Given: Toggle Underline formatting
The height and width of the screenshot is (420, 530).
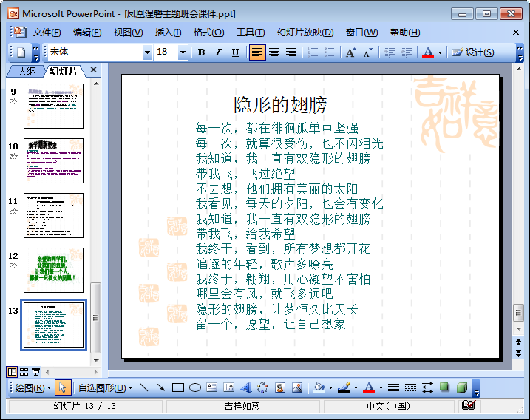Looking at the screenshot, I should click(x=235, y=52).
